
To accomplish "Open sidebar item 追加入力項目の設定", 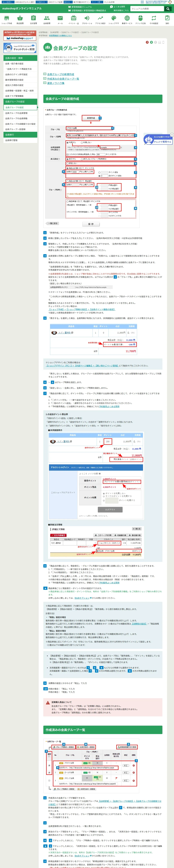I will pyautogui.click(x=20, y=85).
